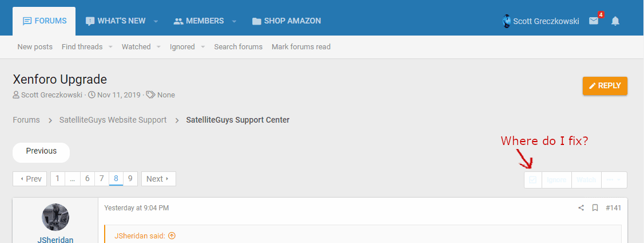Expand the What's New dropdown arrow
Viewport: 644px width, 243px height.
click(156, 21)
